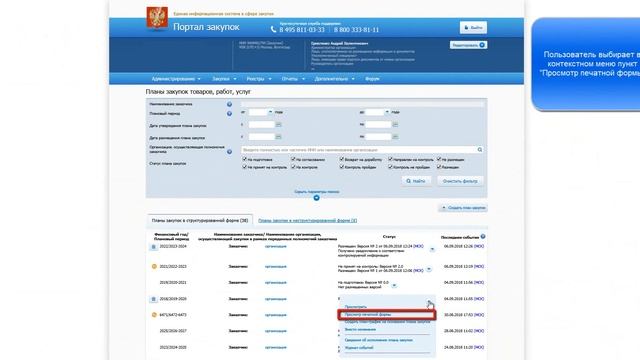Click the Портал закупок title

(206, 27)
